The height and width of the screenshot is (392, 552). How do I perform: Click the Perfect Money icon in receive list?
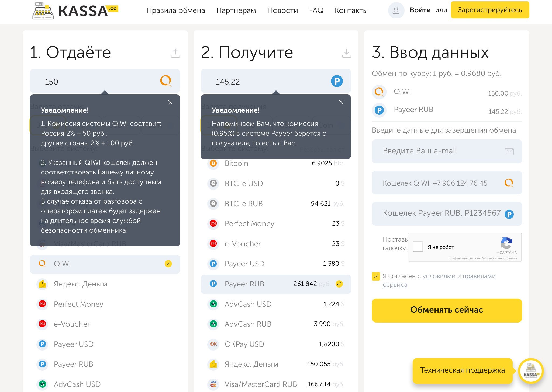click(x=213, y=223)
